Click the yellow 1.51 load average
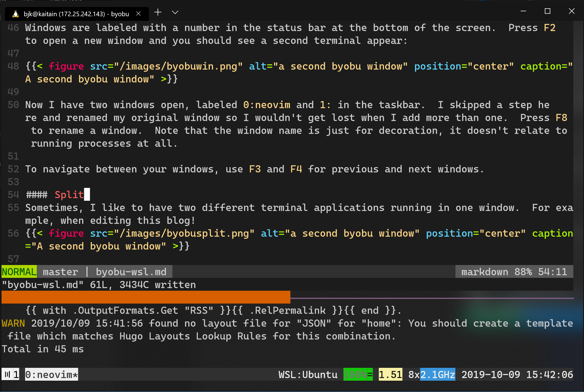Screen dimensions: 584x392 [x=390, y=375]
